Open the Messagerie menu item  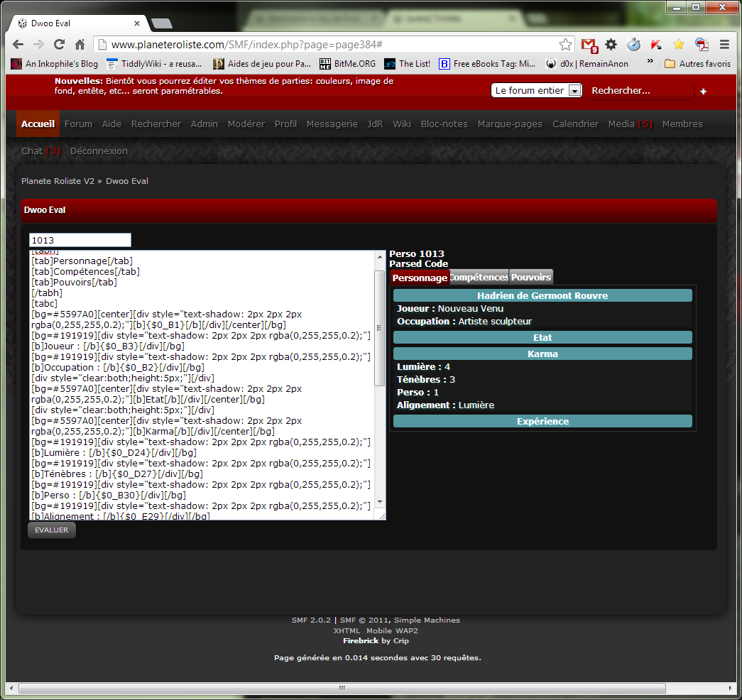click(x=332, y=124)
